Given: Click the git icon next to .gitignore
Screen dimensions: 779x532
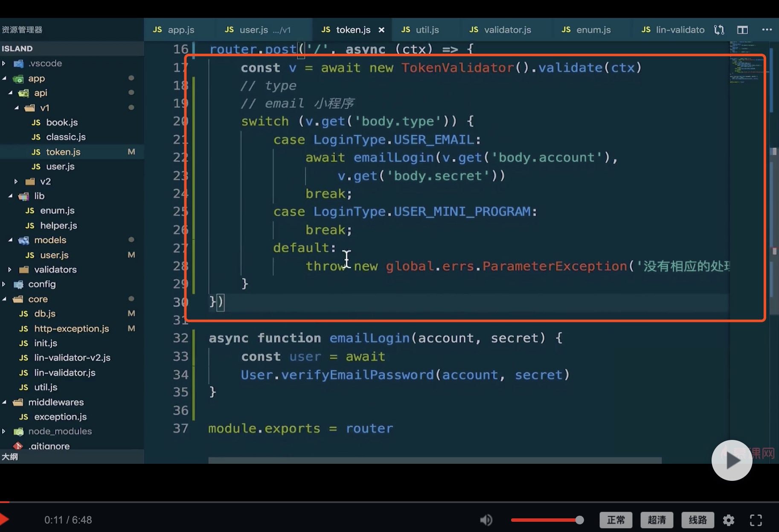Looking at the screenshot, I should coord(18,445).
